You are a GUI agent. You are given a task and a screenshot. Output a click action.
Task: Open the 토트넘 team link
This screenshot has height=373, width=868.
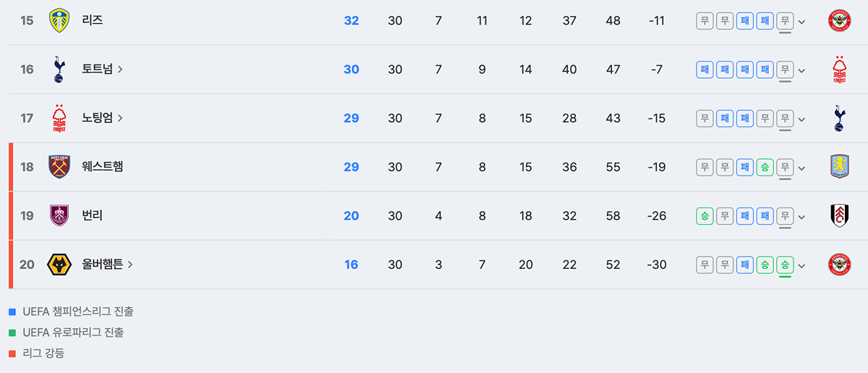103,69
